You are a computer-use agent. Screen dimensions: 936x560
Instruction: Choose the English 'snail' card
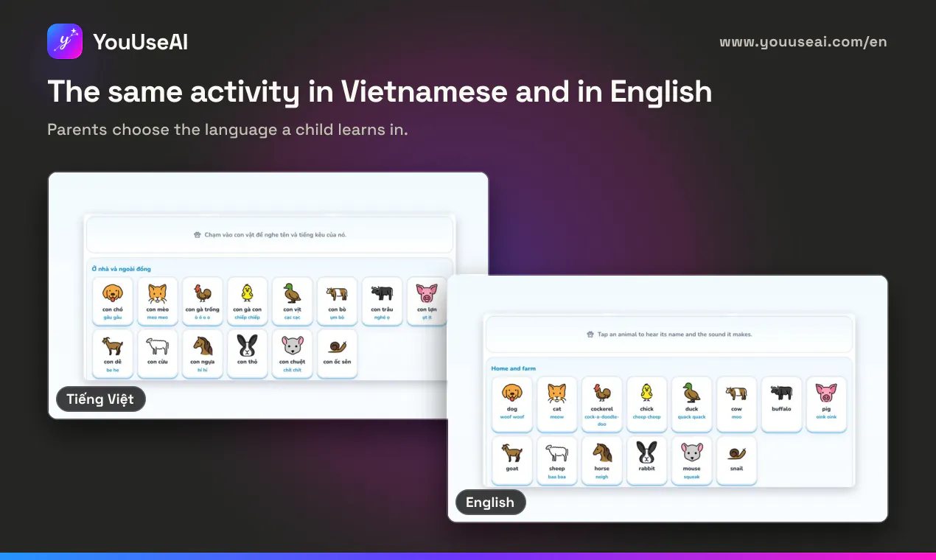click(x=737, y=461)
